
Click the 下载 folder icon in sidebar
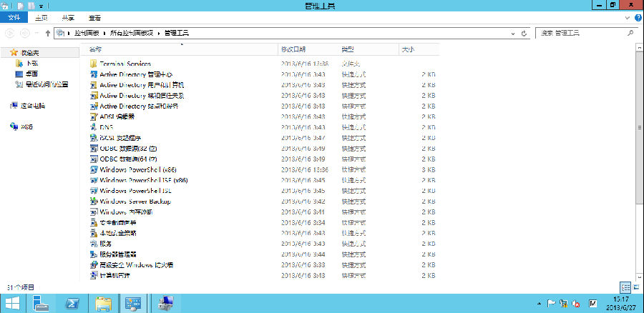pos(19,63)
